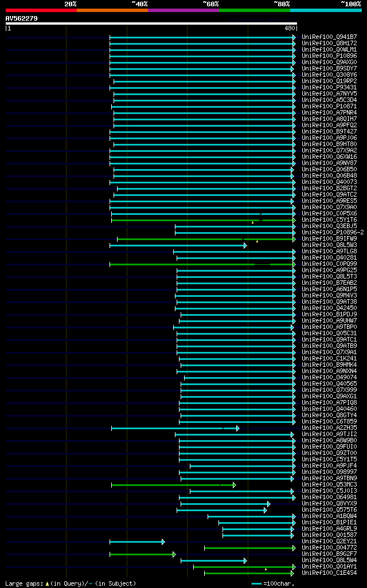The height and width of the screenshot is (588, 367).
Task: Click the UniRef100_Q42450 label
Action: [330, 308]
